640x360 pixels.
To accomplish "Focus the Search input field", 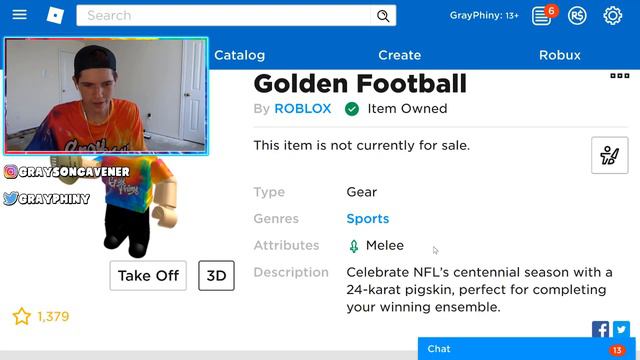I will tap(224, 16).
